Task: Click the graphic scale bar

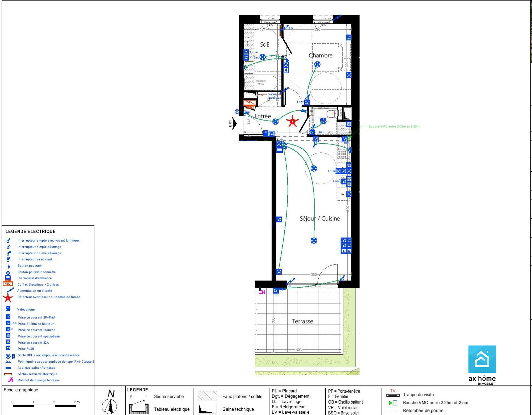Action: pyautogui.click(x=45, y=406)
